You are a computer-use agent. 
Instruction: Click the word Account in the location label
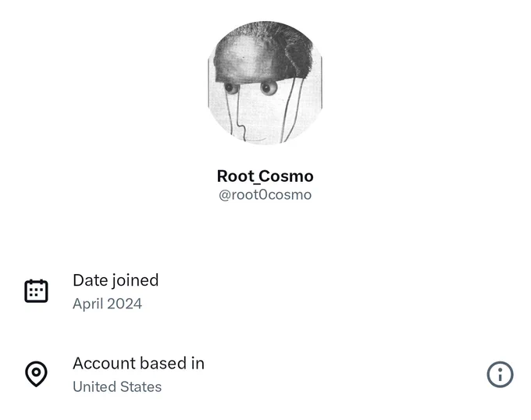point(104,363)
